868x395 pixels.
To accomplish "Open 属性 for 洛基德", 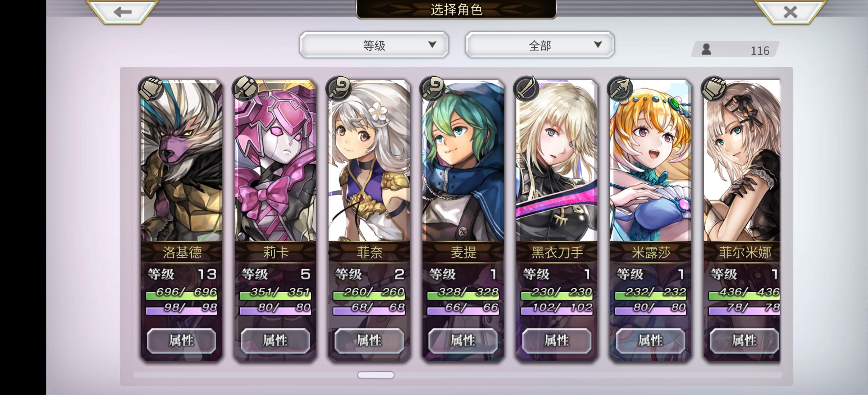I will click(181, 340).
